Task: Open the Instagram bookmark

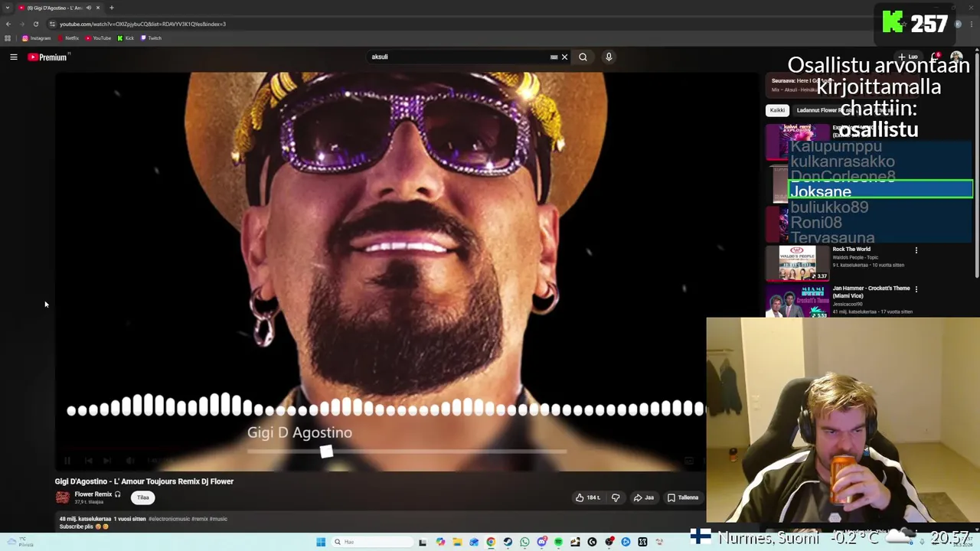Action: coord(37,38)
